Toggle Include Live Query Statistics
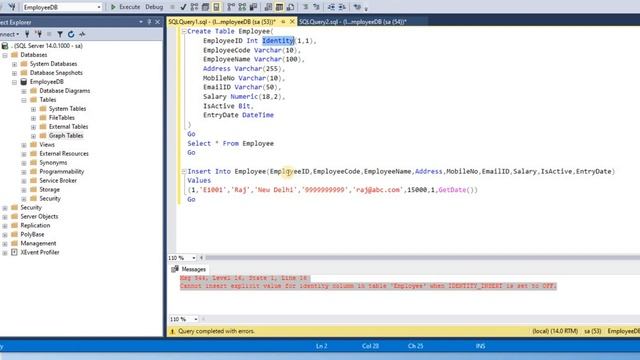Viewport: 640px width, 360px height. pyautogui.click(x=242, y=7)
